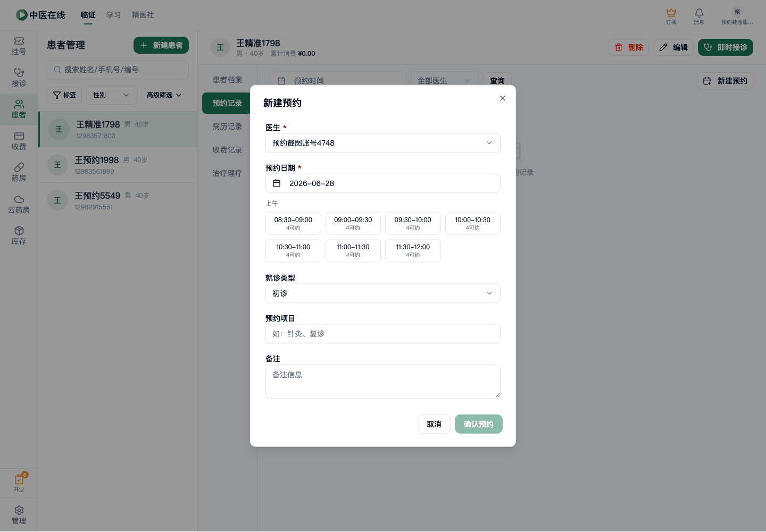Click the 预约时间 filter field
The width and height of the screenshot is (766, 532).
(x=338, y=81)
